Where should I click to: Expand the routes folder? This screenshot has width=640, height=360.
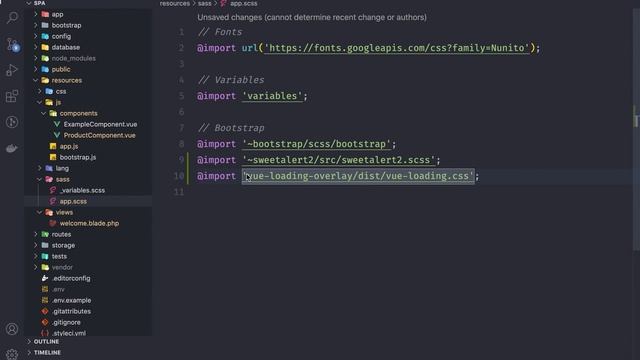pos(61,235)
